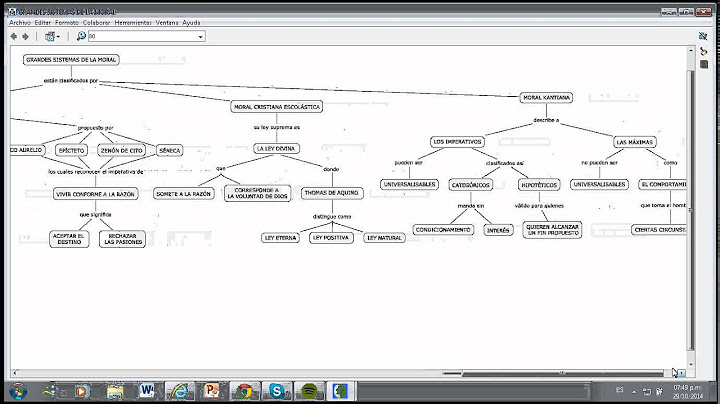Click the vertical scrollbar thumb

691,209
